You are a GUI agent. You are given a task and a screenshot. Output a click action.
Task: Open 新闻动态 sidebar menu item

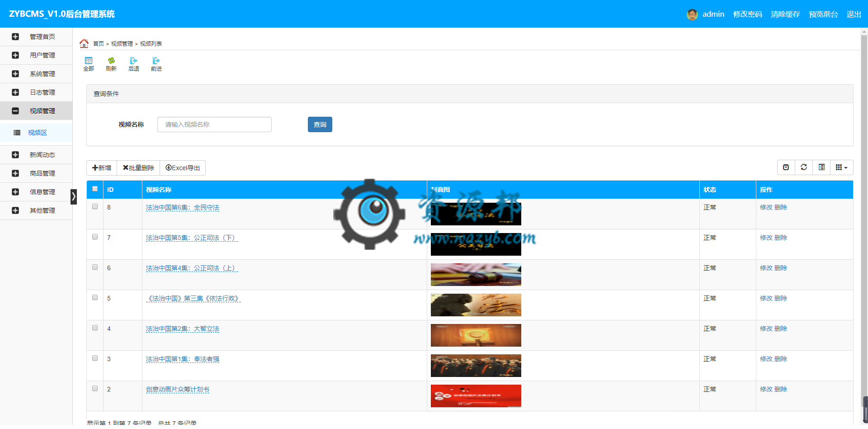pos(36,155)
